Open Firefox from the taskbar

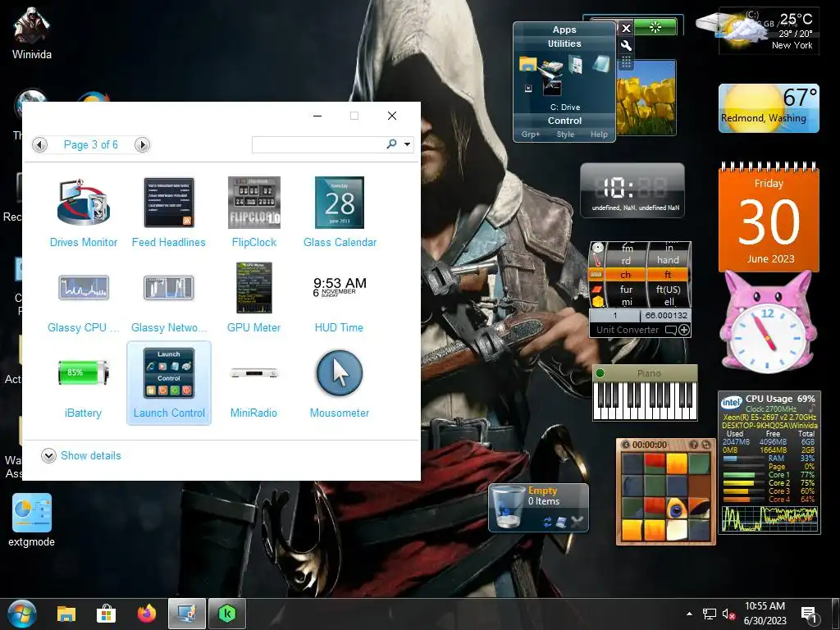(146, 614)
